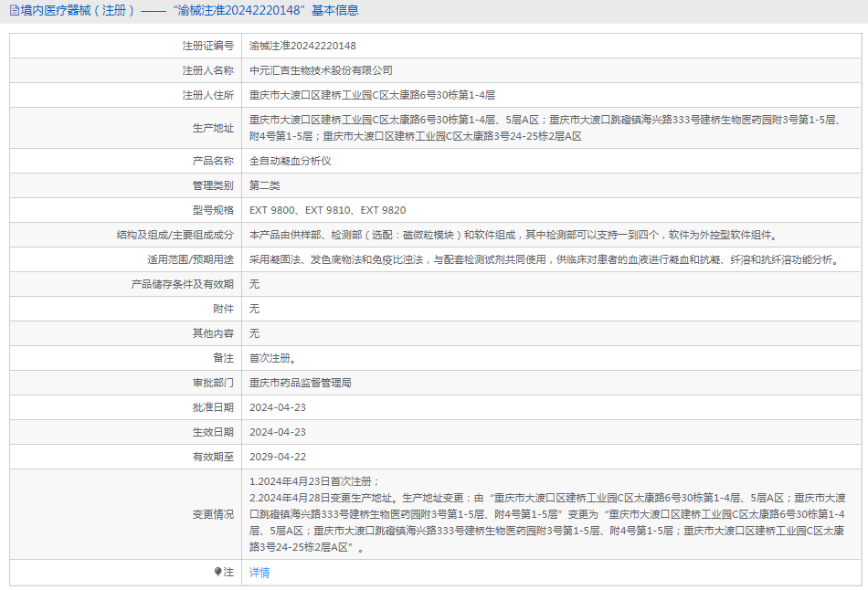Click the 其他内容 label
The height and width of the screenshot is (590, 868).
(x=213, y=333)
